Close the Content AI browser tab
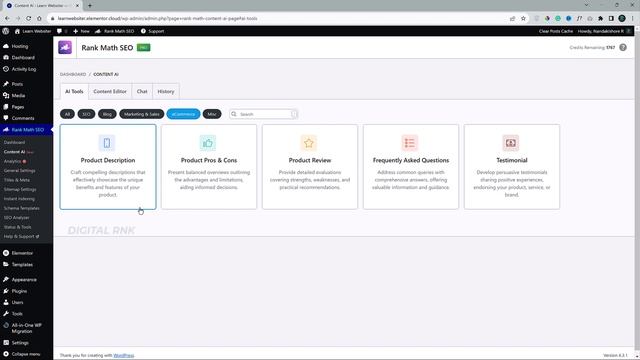Image resolution: width=640 pixels, height=360 pixels. point(77,6)
